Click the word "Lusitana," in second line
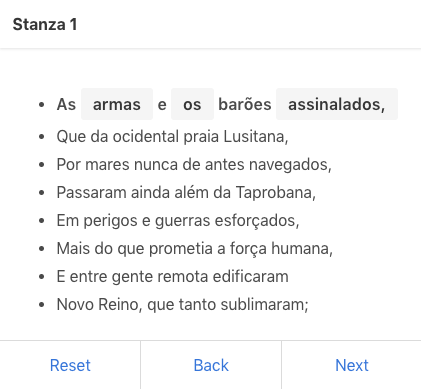The height and width of the screenshot is (389, 421). [x=256, y=136]
